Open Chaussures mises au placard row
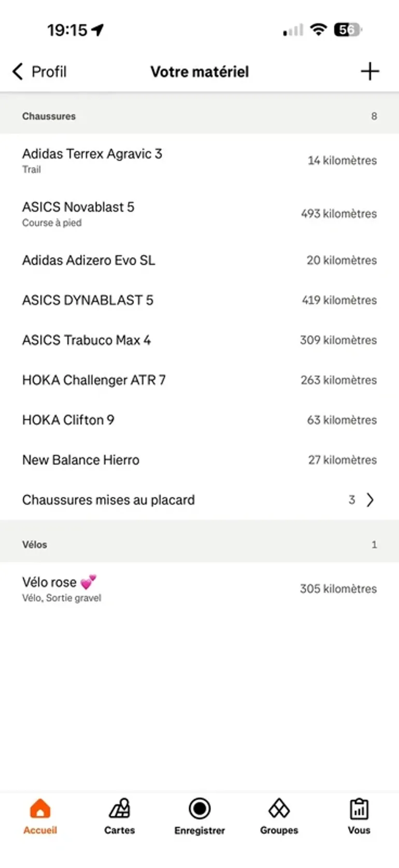The width and height of the screenshot is (399, 868). point(199,500)
